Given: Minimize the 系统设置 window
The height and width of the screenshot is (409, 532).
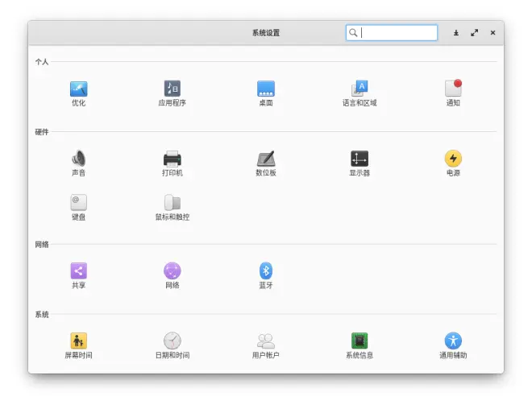Looking at the screenshot, I should point(456,32).
